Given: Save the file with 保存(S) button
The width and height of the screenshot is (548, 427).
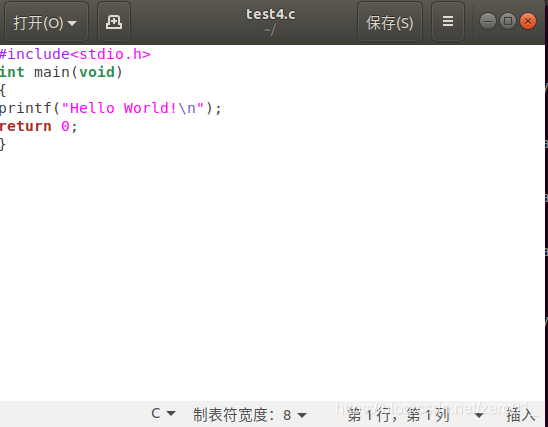Looking at the screenshot, I should click(x=390, y=22).
